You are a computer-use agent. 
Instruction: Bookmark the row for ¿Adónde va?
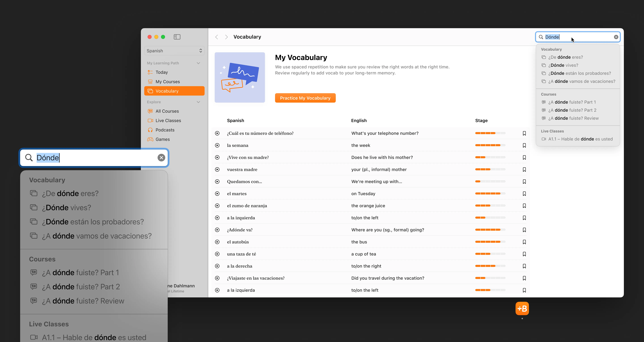524,230
